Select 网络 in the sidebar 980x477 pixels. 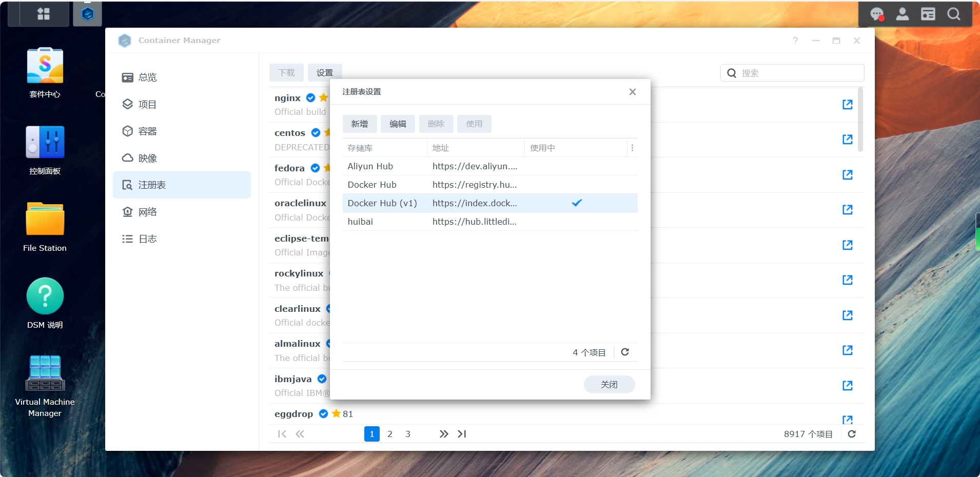click(x=182, y=212)
